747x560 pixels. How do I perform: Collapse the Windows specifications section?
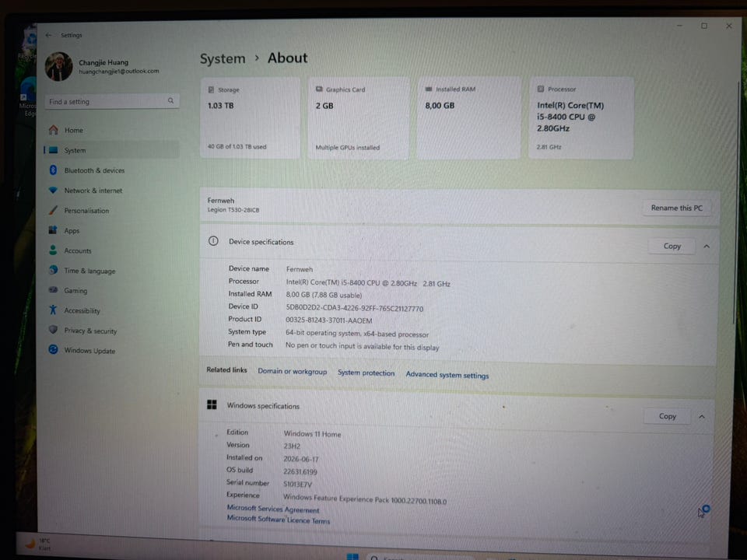coord(702,417)
